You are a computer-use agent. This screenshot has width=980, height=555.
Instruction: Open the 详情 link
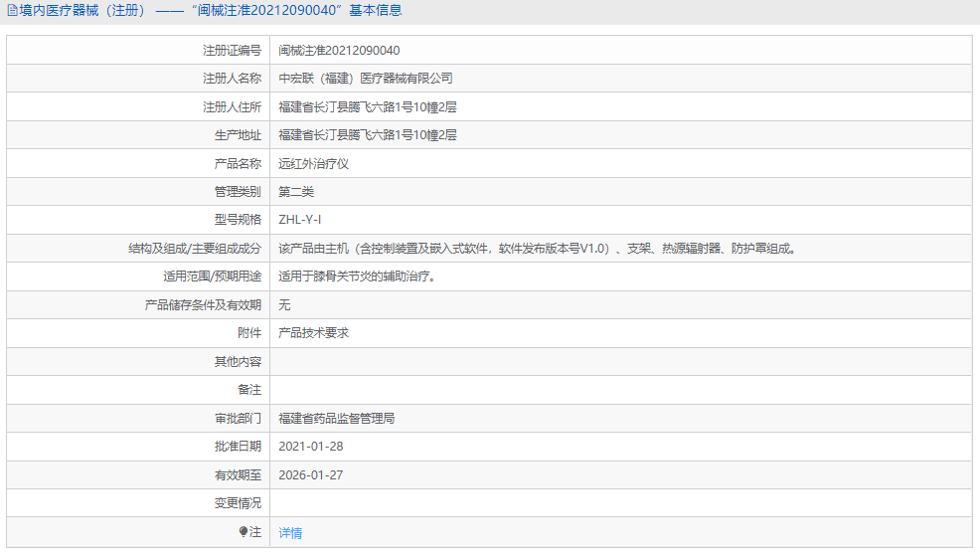(x=290, y=532)
